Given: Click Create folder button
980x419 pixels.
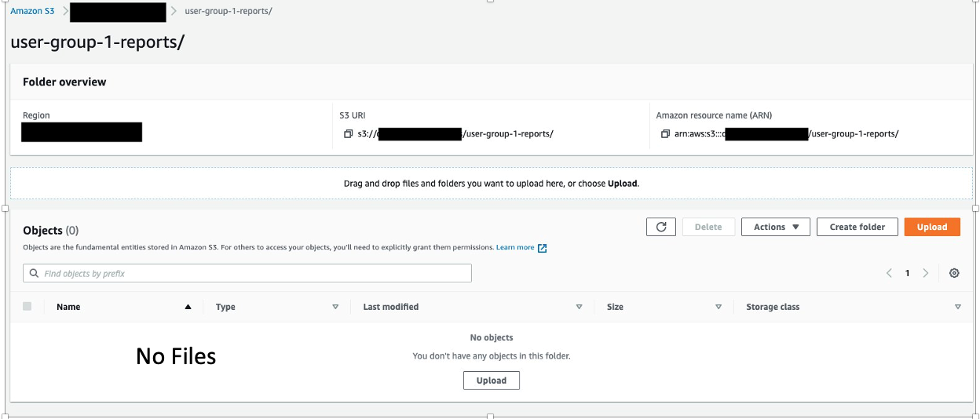Looking at the screenshot, I should 857,227.
